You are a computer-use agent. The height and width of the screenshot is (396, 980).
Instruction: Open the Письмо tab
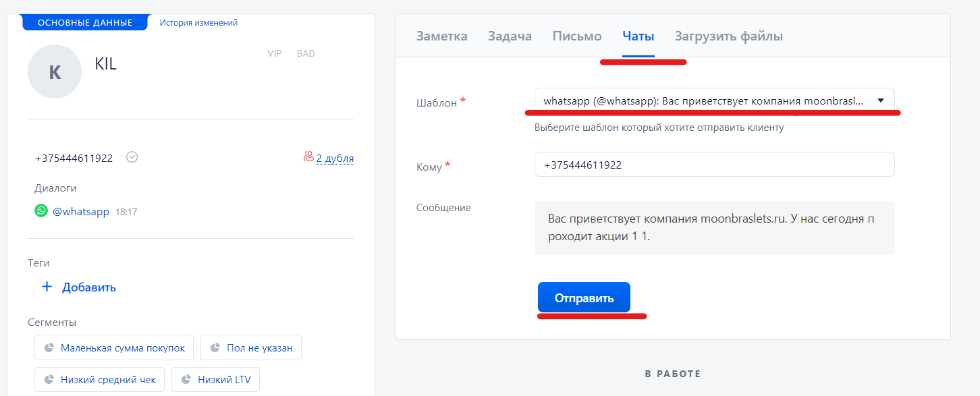(577, 36)
